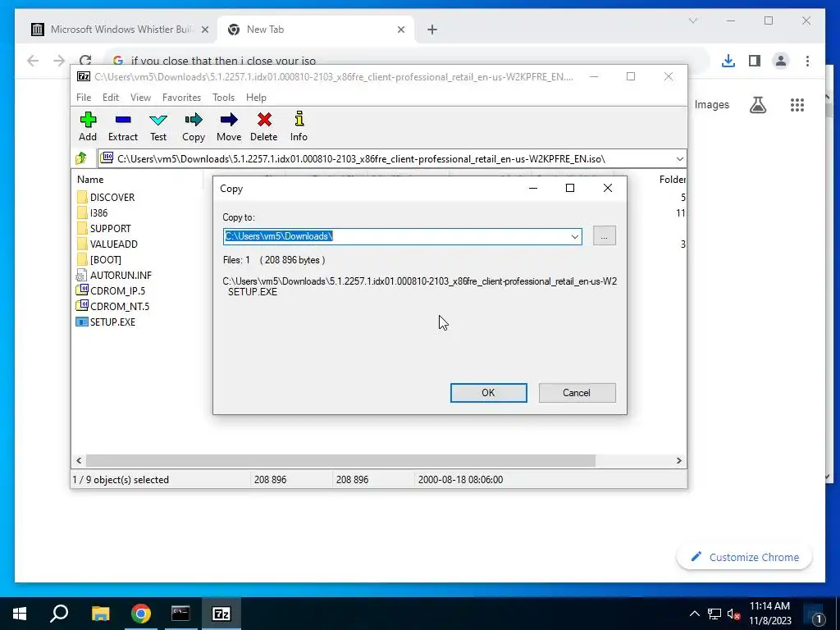Cancel the Copy dialog
Image resolution: width=840 pixels, height=630 pixels.
577,393
